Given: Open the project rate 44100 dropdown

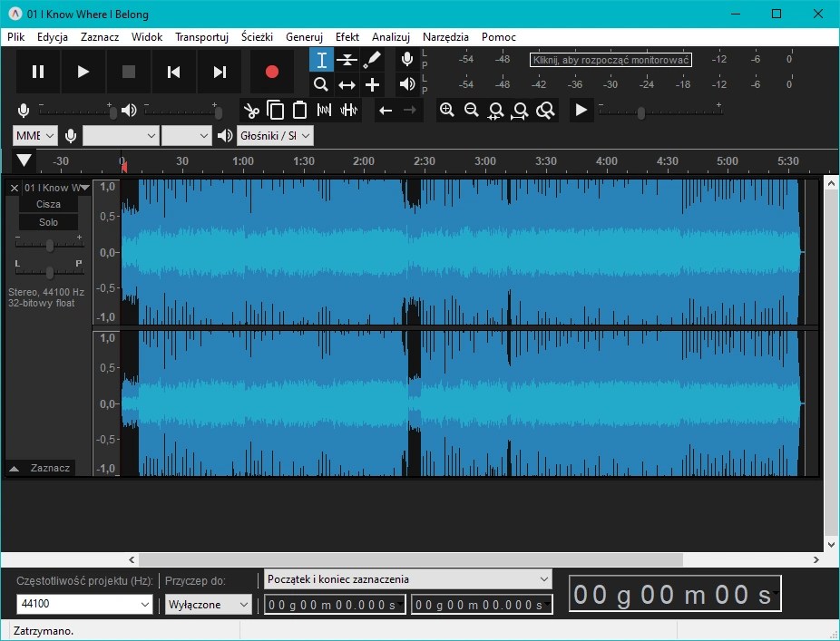Looking at the screenshot, I should tap(84, 604).
